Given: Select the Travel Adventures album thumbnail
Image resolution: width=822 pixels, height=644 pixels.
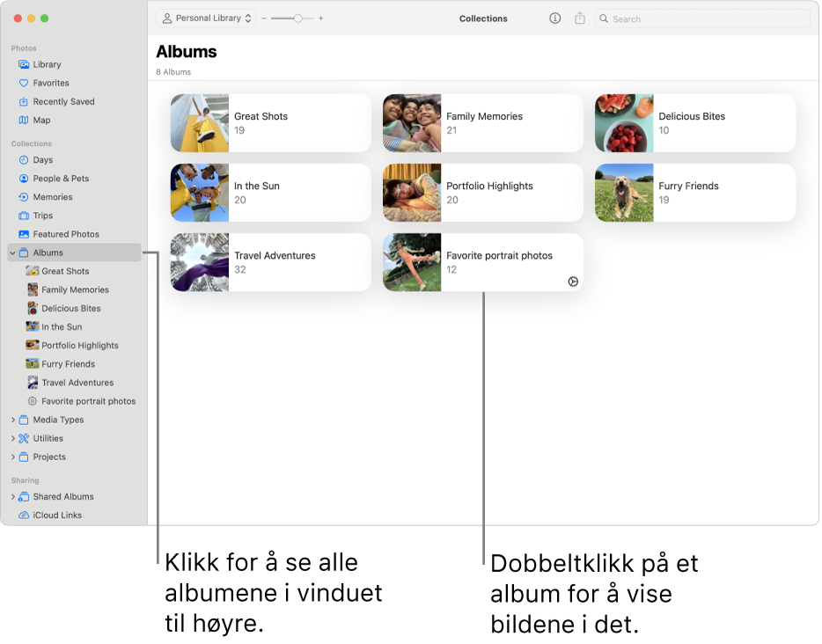Looking at the screenshot, I should 200,262.
